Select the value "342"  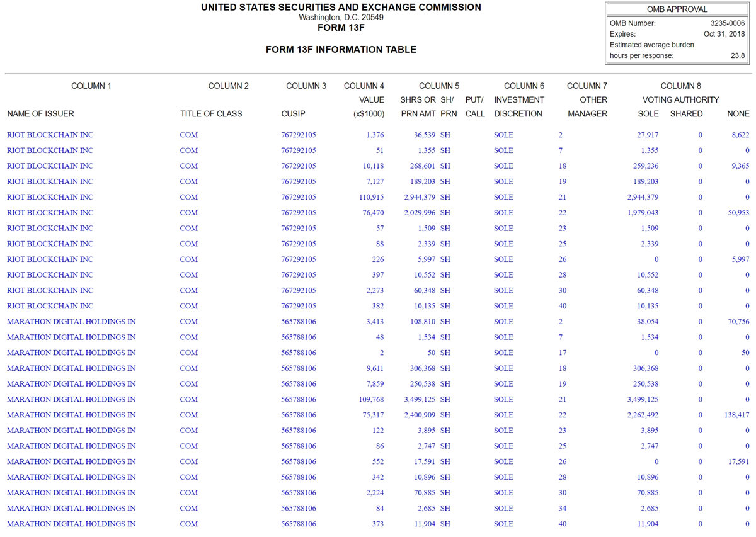(378, 477)
